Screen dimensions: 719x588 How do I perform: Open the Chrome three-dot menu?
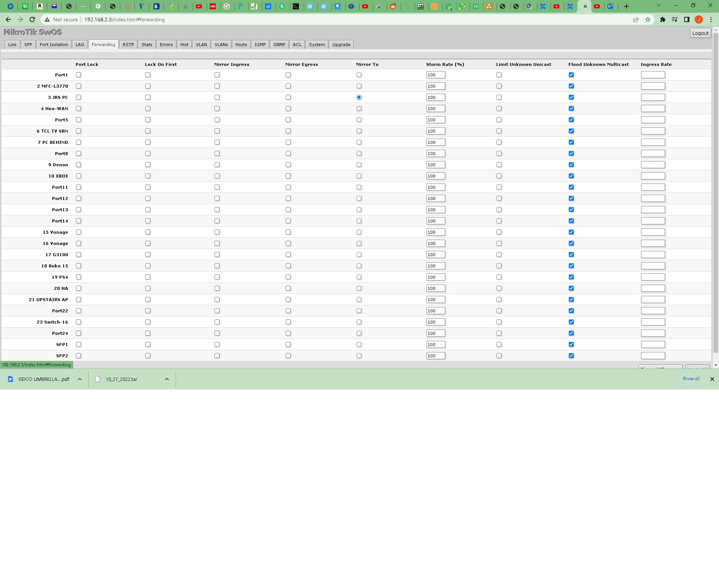[711, 19]
